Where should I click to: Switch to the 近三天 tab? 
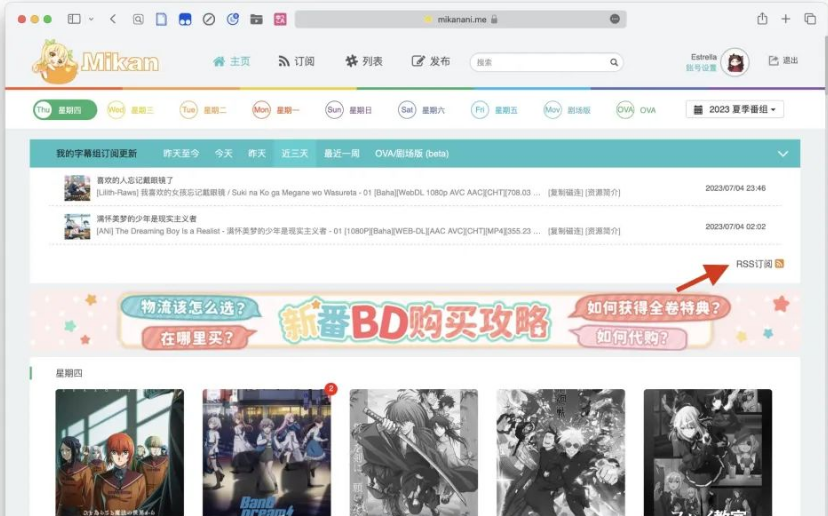tap(295, 153)
